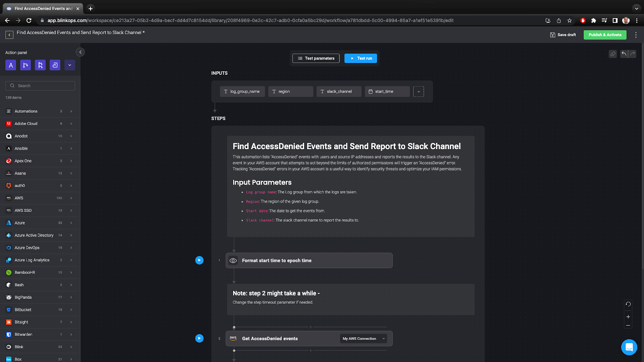644x362 pixels.
Task: Collapse the Action panel with the arrow toggle
Action: pyautogui.click(x=80, y=52)
